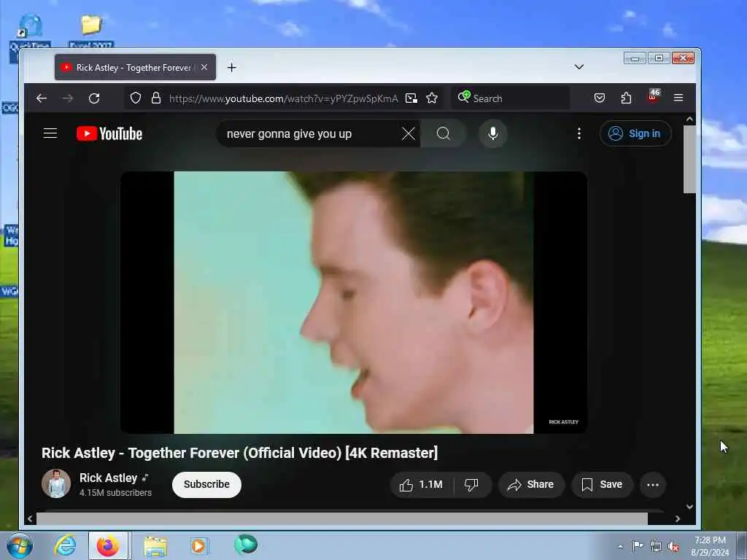Subscribe to Rick Astley channel
Image resolution: width=747 pixels, height=560 pixels.
tap(206, 485)
